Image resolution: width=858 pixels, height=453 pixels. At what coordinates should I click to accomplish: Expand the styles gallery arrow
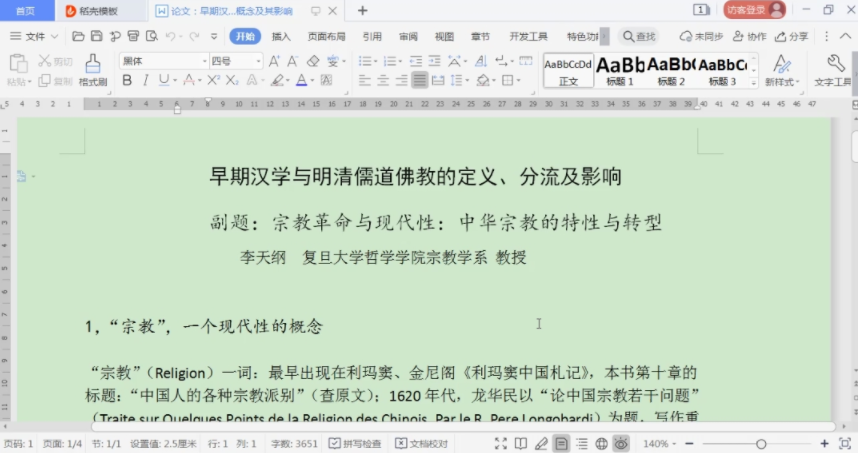(x=753, y=83)
